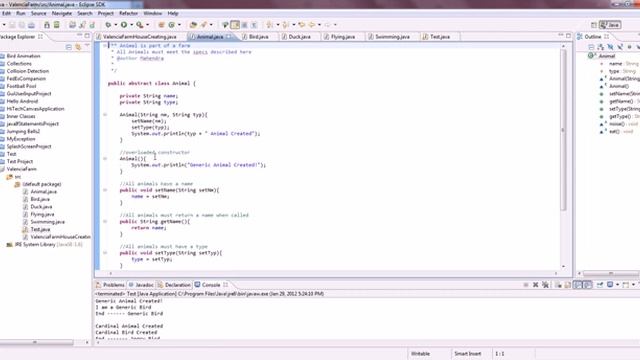
Task: Click the Outline view horizontal scrollbar
Action: tap(611, 273)
